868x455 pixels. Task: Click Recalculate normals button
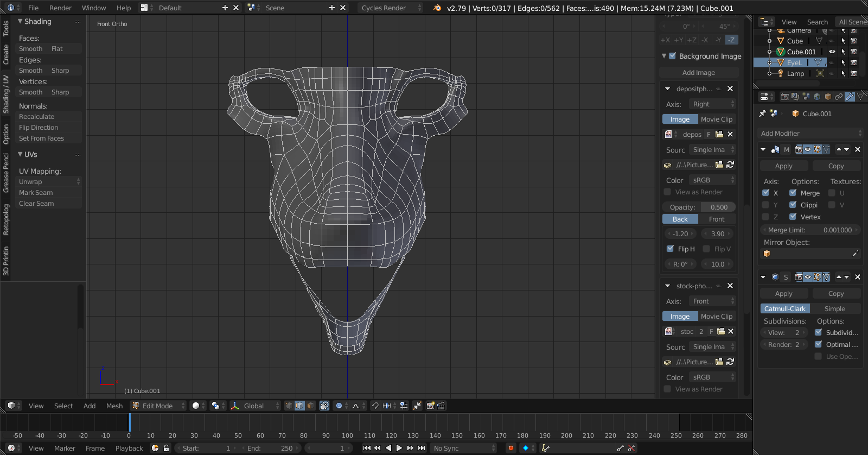click(49, 117)
